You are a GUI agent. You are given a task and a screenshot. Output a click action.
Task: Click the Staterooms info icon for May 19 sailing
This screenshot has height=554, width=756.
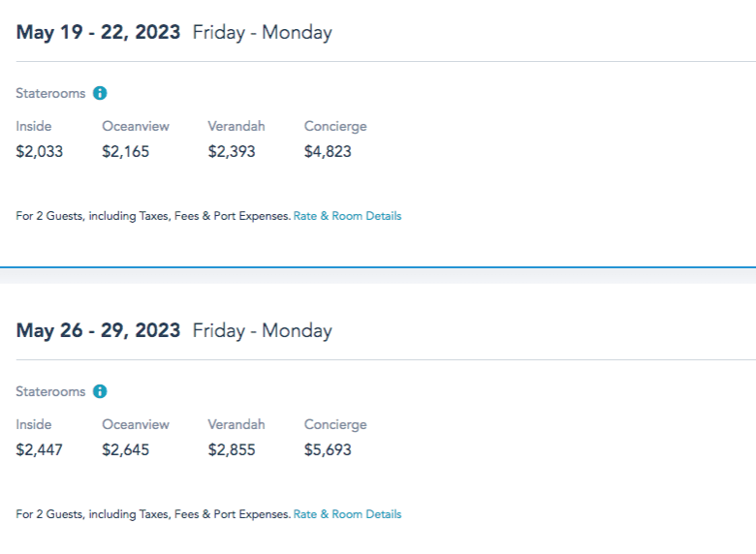(x=100, y=94)
